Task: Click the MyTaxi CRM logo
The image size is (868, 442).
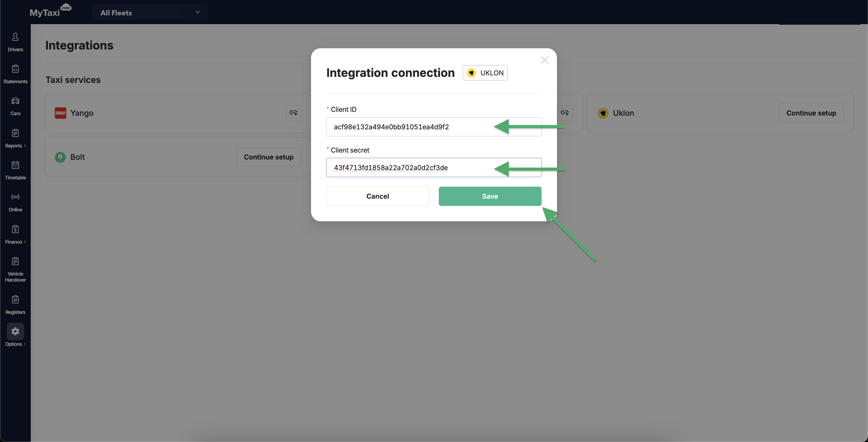Action: coord(51,11)
